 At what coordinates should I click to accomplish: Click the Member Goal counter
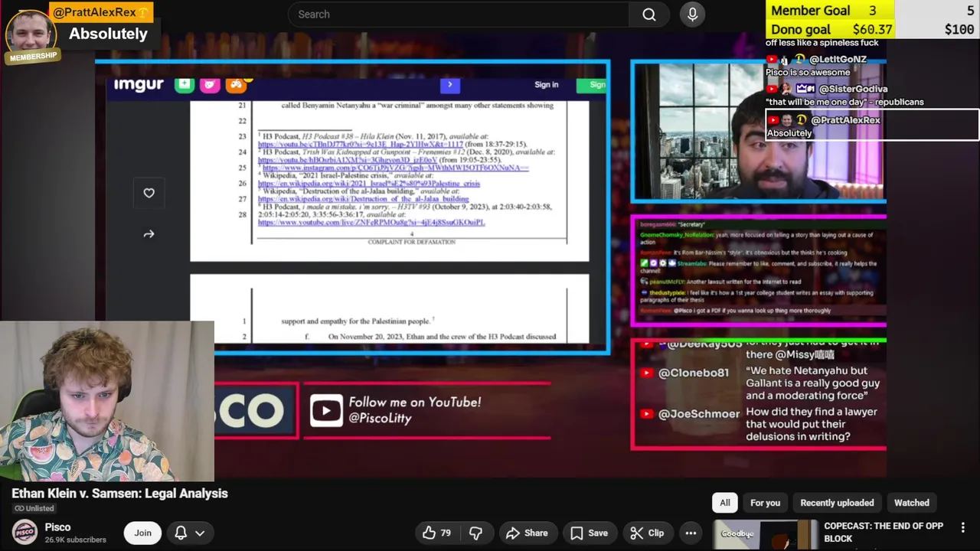[829, 11]
